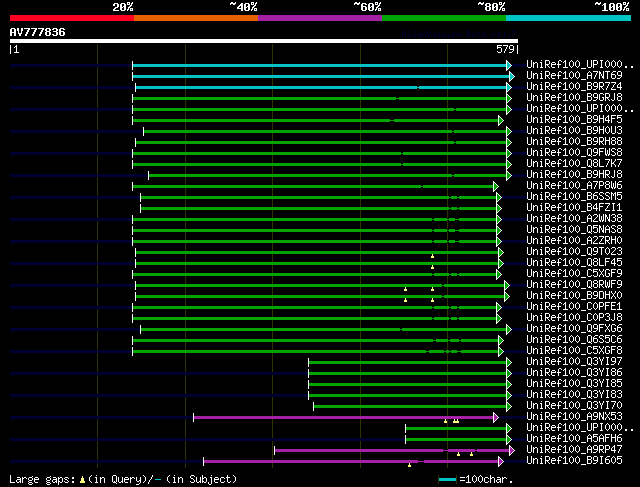Click the purple 40-60% legend segment
Screen dimensions: 640x487
320,18
